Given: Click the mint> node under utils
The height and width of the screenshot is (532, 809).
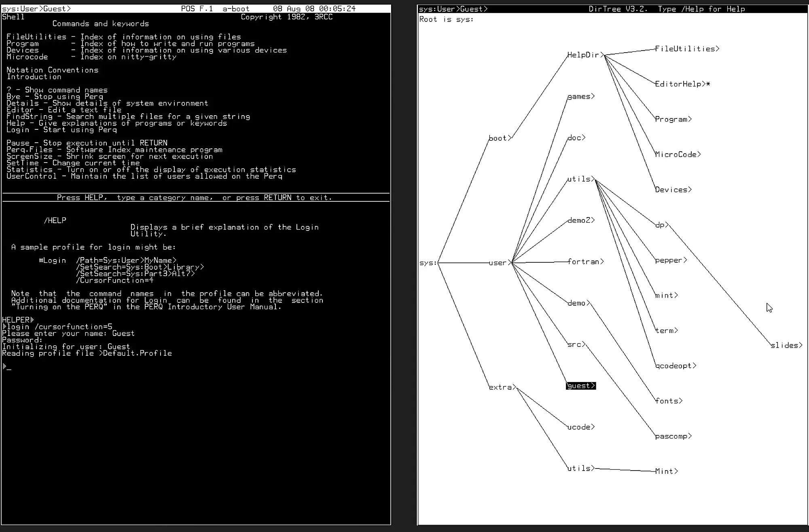Looking at the screenshot, I should click(667, 295).
